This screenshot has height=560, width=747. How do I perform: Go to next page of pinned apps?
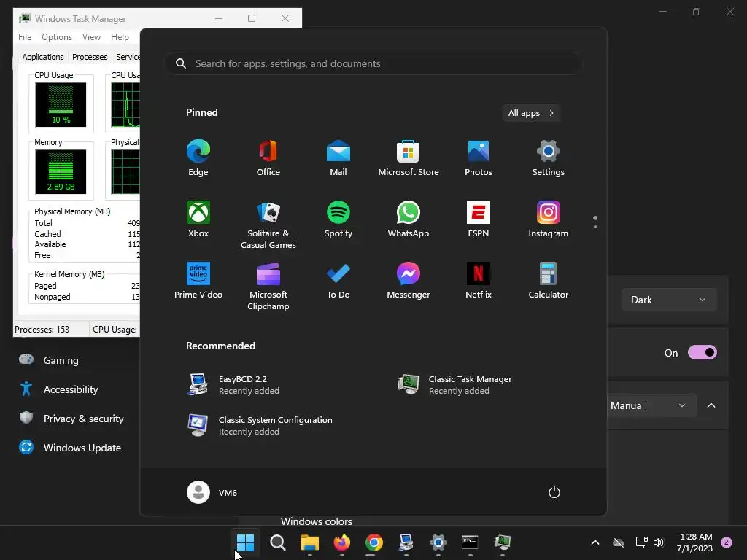595,227
